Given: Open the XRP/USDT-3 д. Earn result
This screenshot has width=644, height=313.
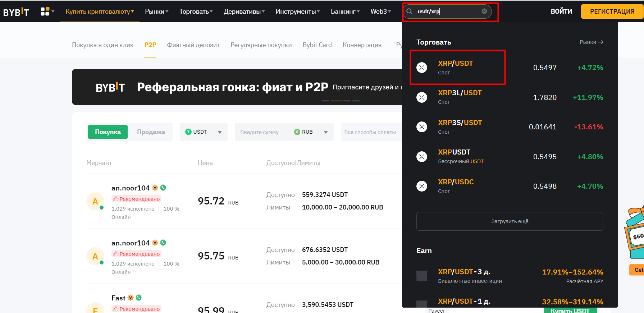Looking at the screenshot, I should click(x=510, y=276).
